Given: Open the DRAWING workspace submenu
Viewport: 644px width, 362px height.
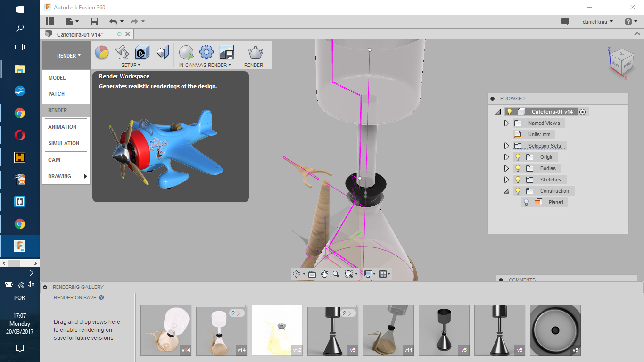Looking at the screenshot, I should [66, 176].
